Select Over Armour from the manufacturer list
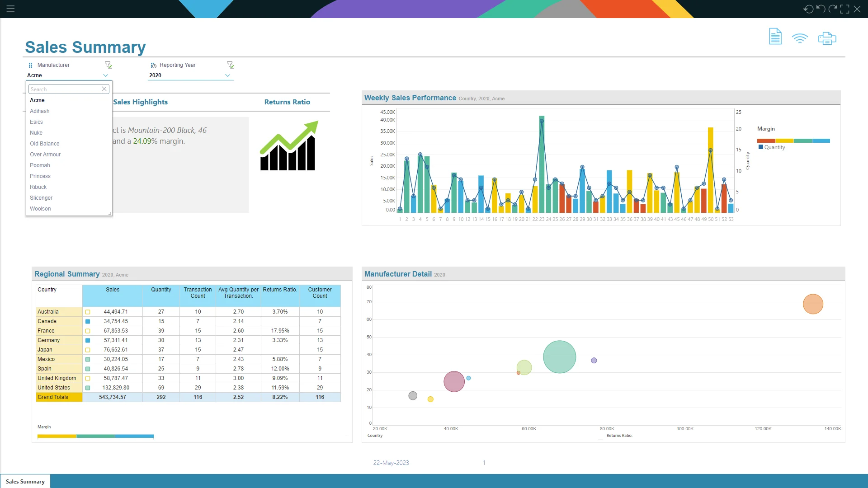The width and height of the screenshot is (868, 488). (x=45, y=155)
